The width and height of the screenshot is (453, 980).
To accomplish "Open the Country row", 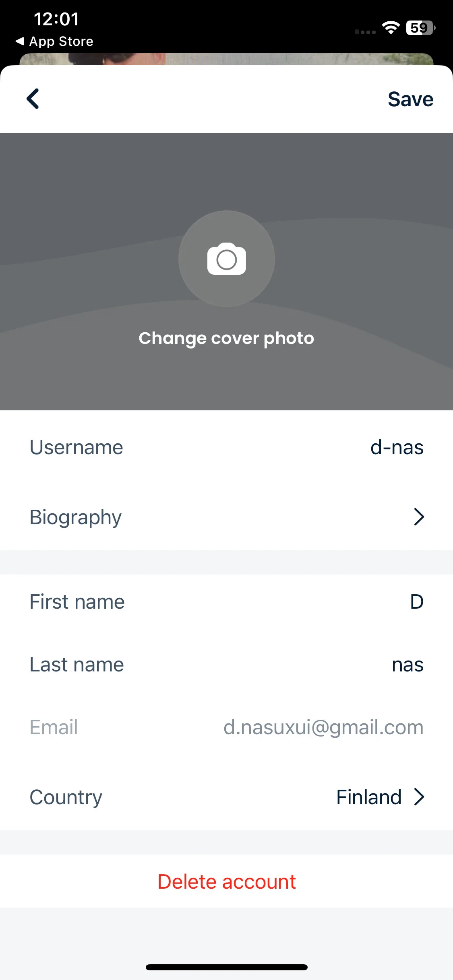I will (x=226, y=797).
